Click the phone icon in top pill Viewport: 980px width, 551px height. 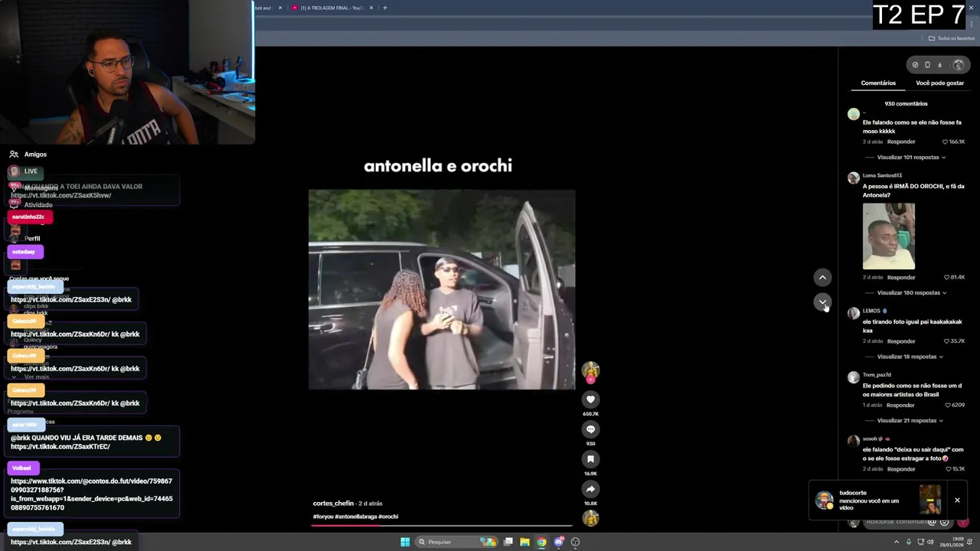927,65
